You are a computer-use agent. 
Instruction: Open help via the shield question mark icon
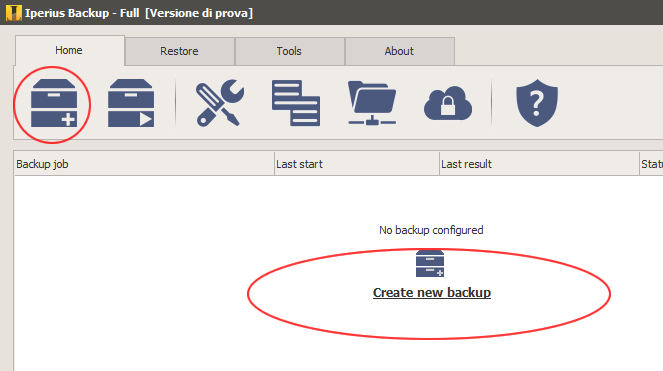(x=537, y=103)
